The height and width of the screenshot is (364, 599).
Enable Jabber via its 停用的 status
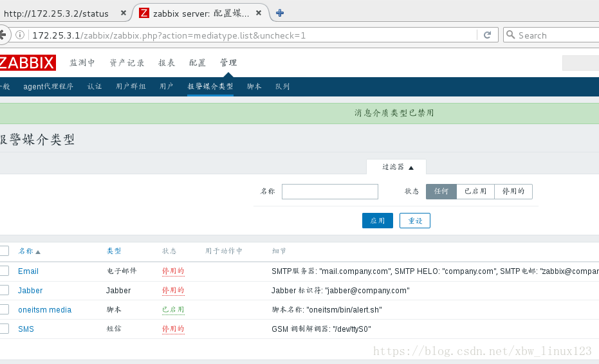point(173,290)
